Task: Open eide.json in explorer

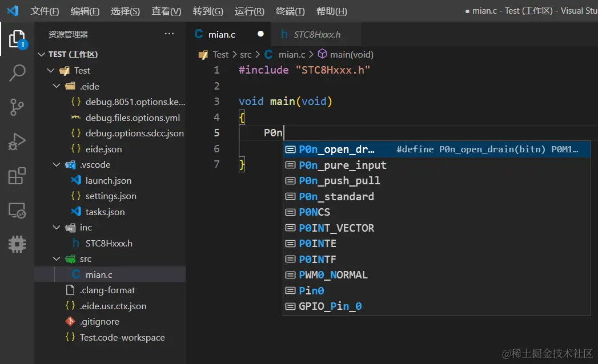Action: click(x=110, y=149)
